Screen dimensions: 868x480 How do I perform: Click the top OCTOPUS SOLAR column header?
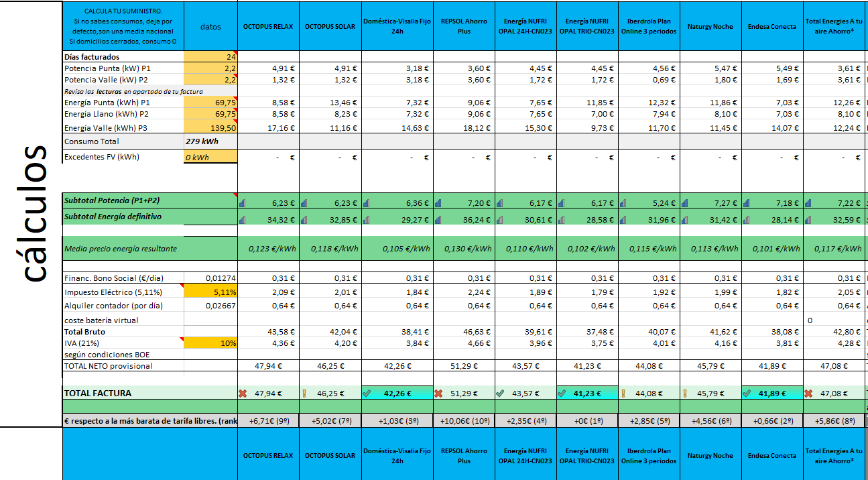tap(330, 26)
